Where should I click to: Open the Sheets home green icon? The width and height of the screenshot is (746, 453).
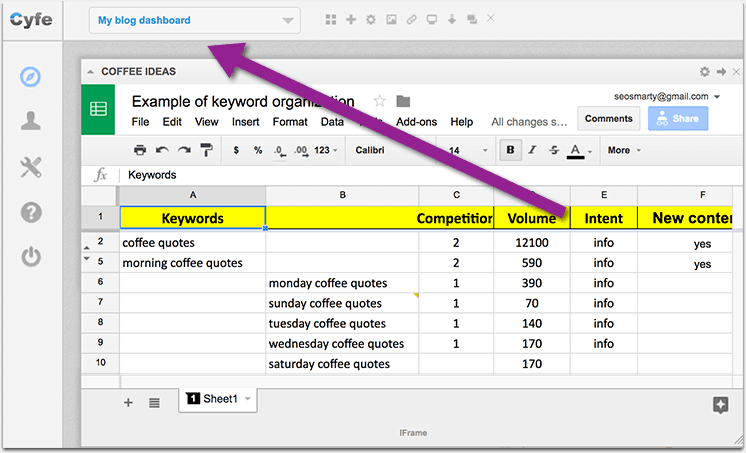coord(100,110)
